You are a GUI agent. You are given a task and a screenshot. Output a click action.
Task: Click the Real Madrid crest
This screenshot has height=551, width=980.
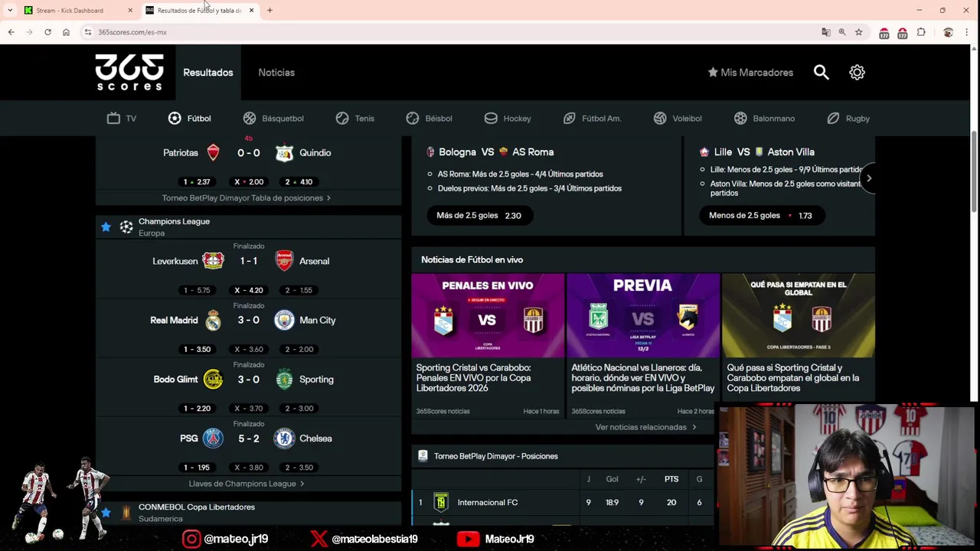point(213,320)
